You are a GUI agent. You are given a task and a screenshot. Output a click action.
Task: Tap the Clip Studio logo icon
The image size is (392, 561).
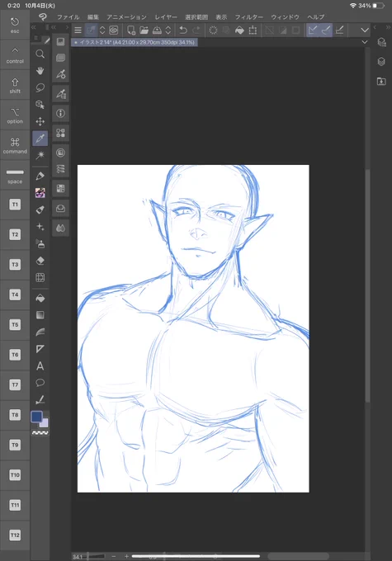pyautogui.click(x=43, y=16)
